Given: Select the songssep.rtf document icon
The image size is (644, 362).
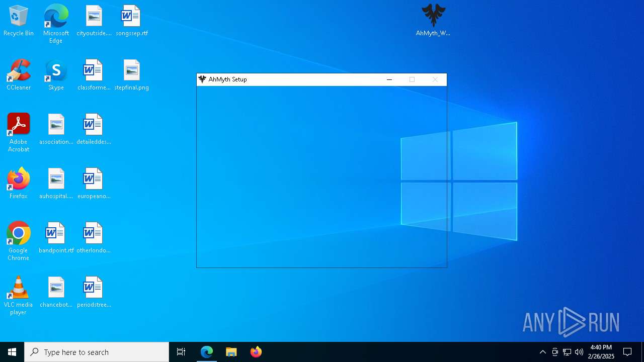Looking at the screenshot, I should [131, 21].
